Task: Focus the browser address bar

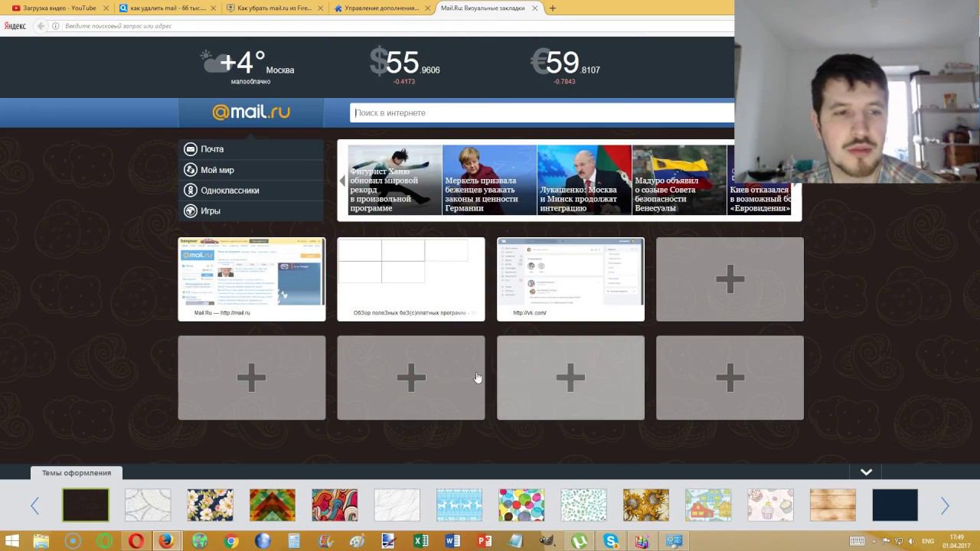Action: tap(398, 26)
